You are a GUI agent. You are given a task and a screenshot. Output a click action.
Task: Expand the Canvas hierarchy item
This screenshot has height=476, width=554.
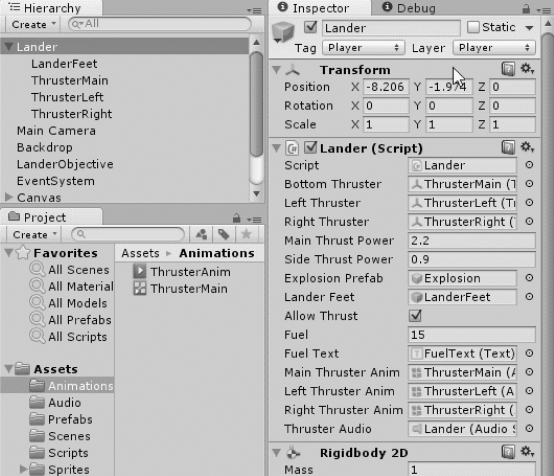point(9,197)
